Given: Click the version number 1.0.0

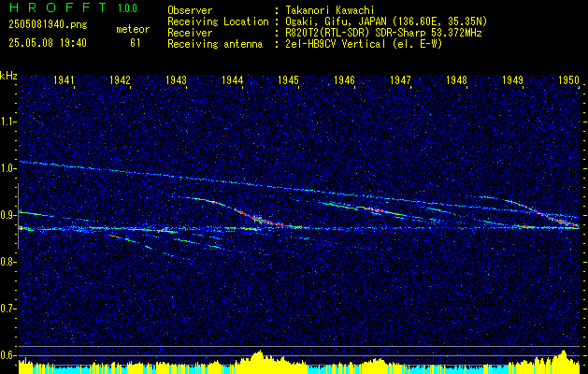Looking at the screenshot, I should (127, 7).
